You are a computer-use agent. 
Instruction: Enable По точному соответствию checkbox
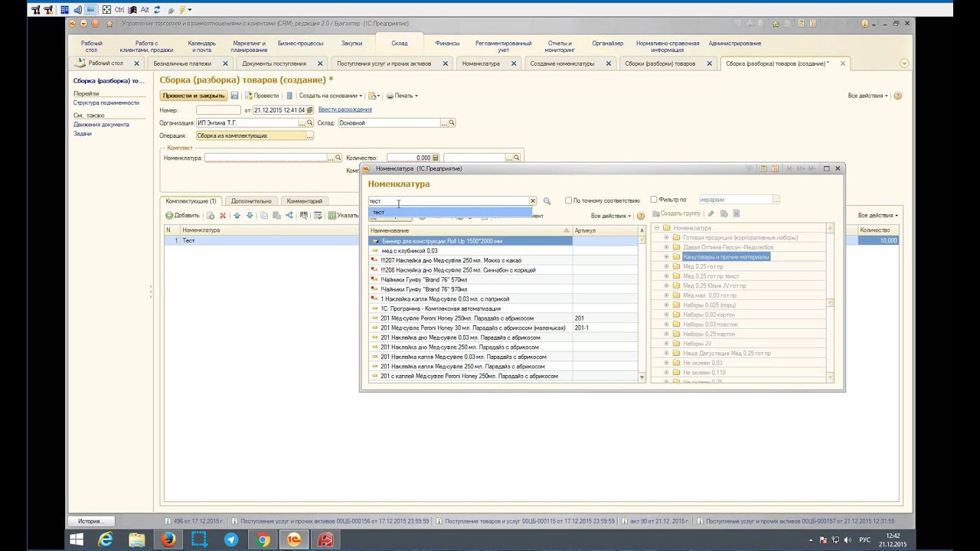click(x=568, y=201)
